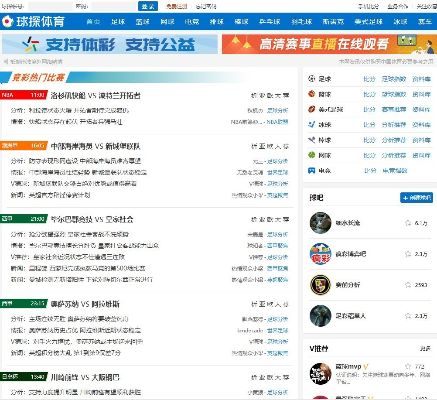Click the star icon next to 2593

pyautogui.click(x=407, y=285)
